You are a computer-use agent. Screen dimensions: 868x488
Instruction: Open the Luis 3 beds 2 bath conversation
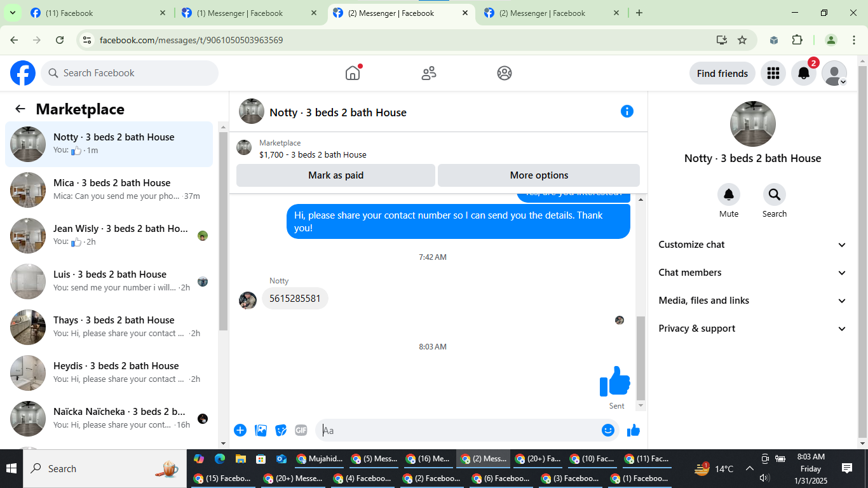pos(109,281)
